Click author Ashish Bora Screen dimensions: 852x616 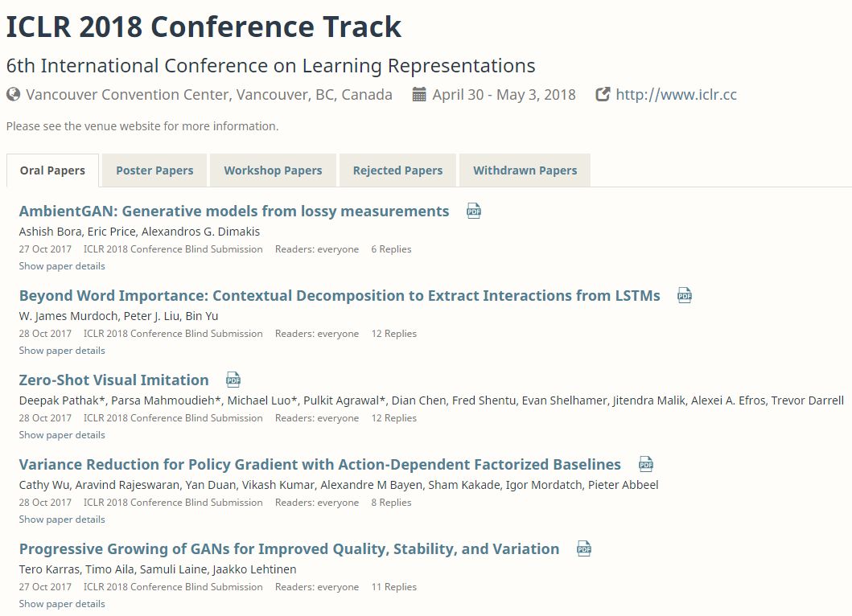[x=50, y=232]
